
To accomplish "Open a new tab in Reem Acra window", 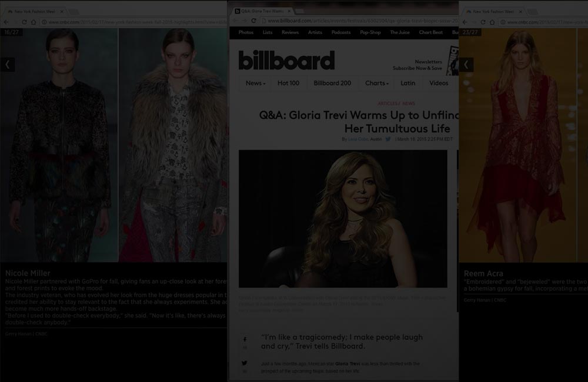I will click(x=533, y=12).
